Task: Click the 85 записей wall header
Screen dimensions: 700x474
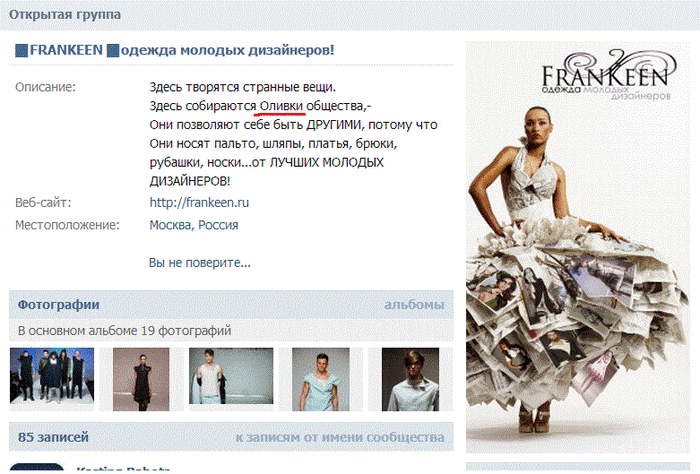Action: point(53,437)
